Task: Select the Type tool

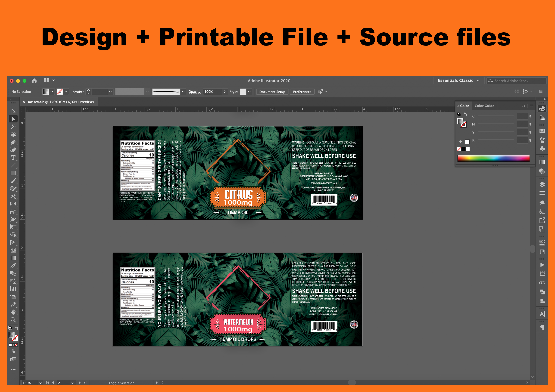Action: coord(13,158)
